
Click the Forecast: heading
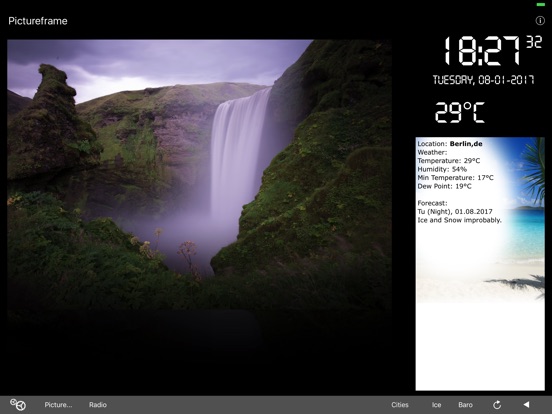[x=432, y=203]
